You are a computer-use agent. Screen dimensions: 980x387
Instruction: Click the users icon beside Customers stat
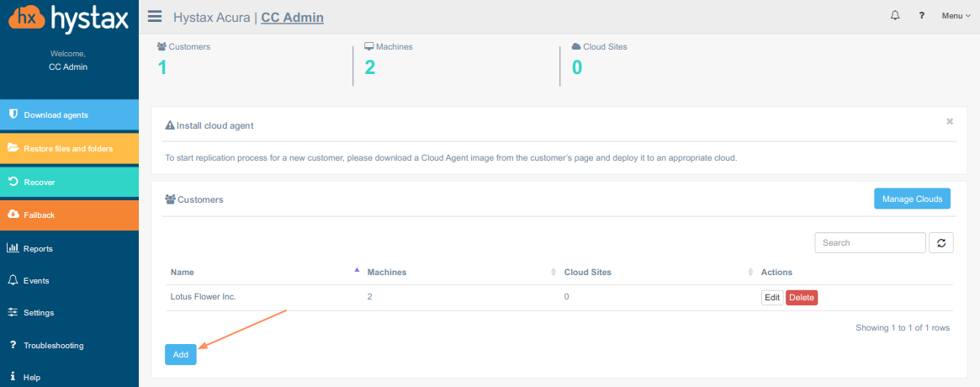(x=162, y=47)
